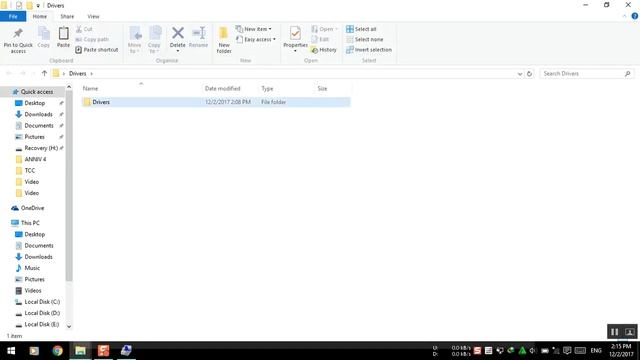This screenshot has width=640, height=360.
Task: Sort by the Type column header
Action: point(267,88)
